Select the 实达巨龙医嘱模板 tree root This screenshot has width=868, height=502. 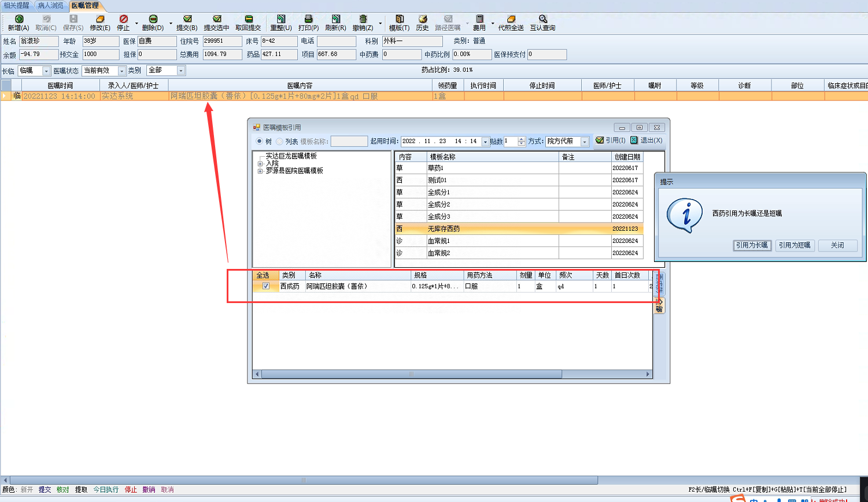pos(291,156)
